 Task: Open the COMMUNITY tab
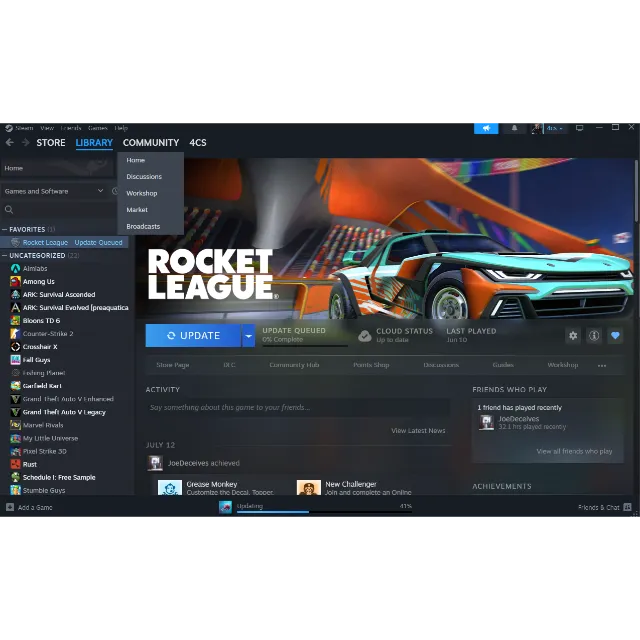(x=151, y=142)
